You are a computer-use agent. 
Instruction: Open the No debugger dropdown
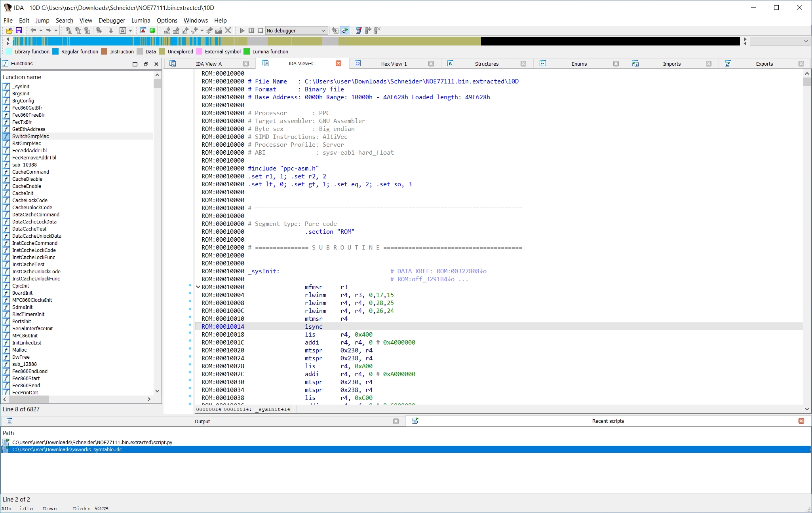click(x=296, y=30)
